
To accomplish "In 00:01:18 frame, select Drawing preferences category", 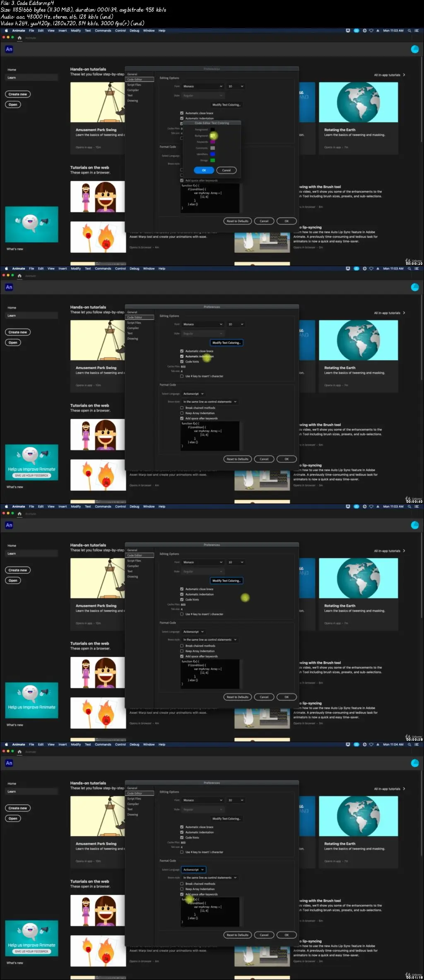I will point(132,814).
